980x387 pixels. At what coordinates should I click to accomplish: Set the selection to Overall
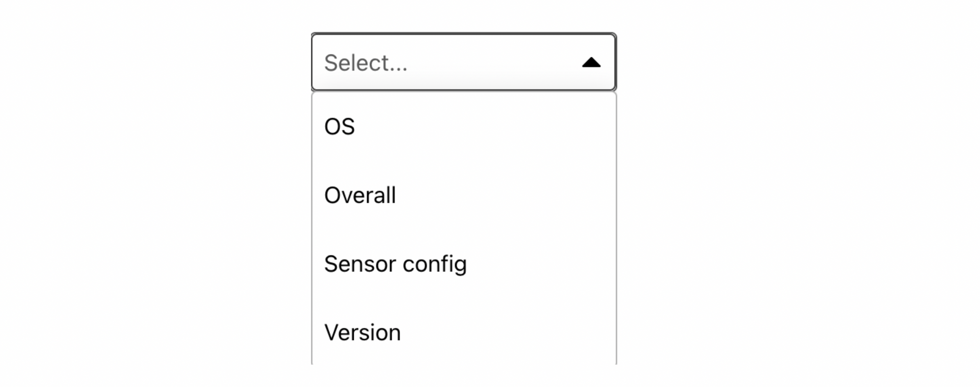[360, 195]
